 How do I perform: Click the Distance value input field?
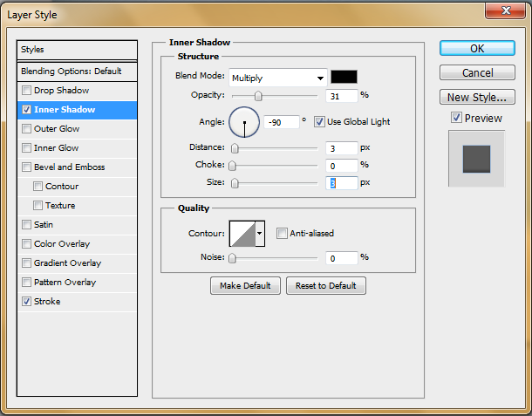point(342,148)
